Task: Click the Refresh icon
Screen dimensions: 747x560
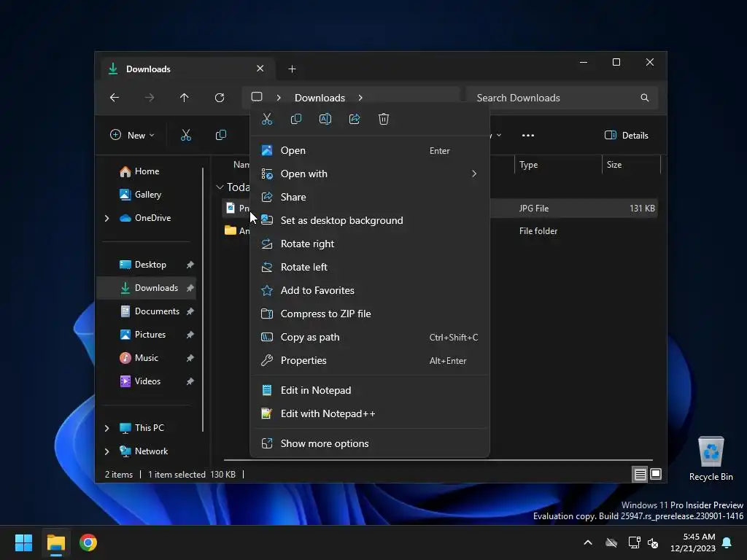Action: tap(220, 98)
